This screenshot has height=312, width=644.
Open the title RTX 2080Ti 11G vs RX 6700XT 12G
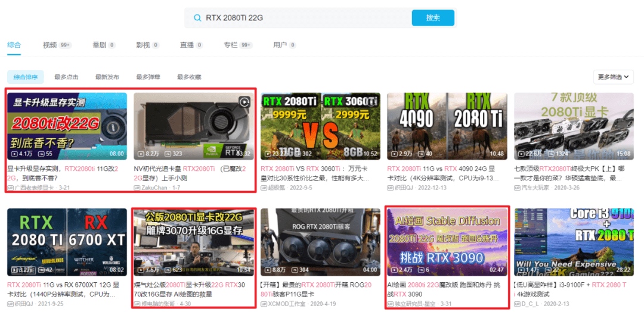point(63,289)
